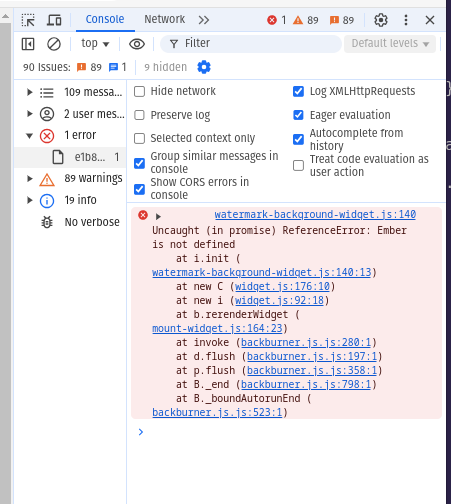The height and width of the screenshot is (504, 451).
Task: Open backburner.js.js:798:1 link
Action: click(306, 384)
